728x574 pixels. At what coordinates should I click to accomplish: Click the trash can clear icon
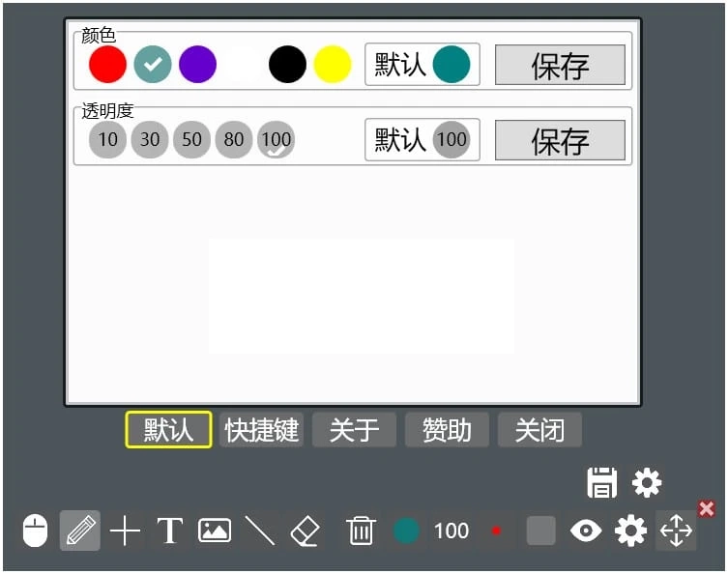pyautogui.click(x=361, y=531)
